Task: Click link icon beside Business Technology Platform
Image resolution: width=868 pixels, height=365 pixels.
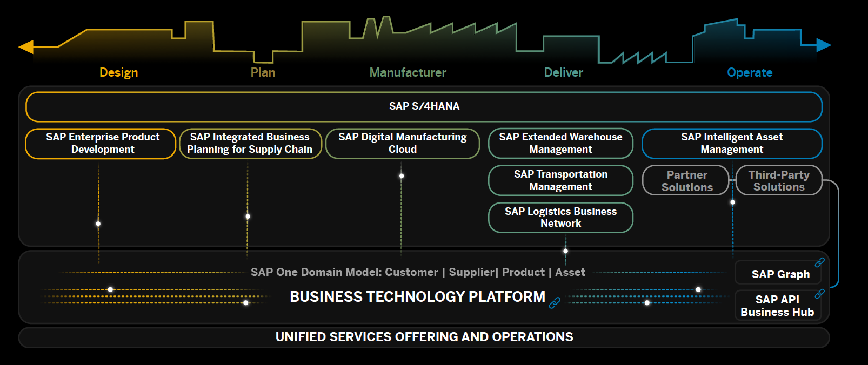Action: click(x=555, y=303)
